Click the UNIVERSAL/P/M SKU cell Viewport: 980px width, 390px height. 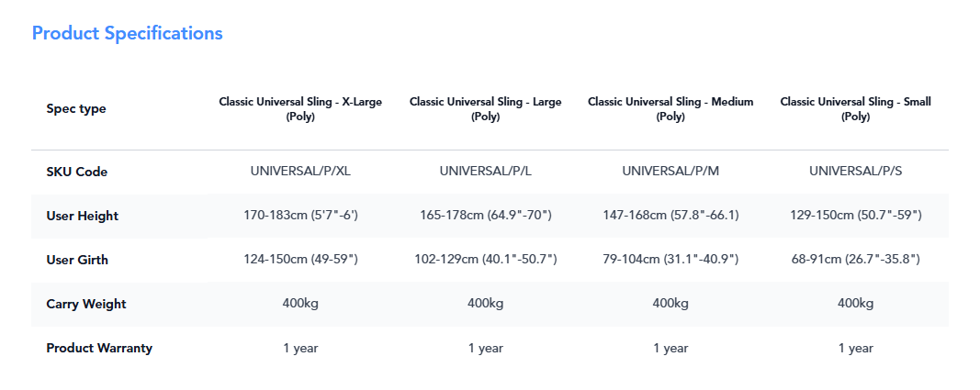coord(670,171)
